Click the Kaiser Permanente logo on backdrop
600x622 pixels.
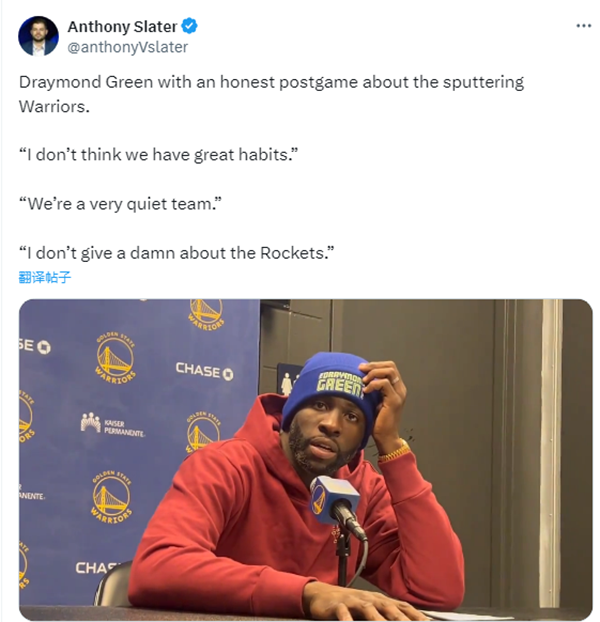point(113,425)
